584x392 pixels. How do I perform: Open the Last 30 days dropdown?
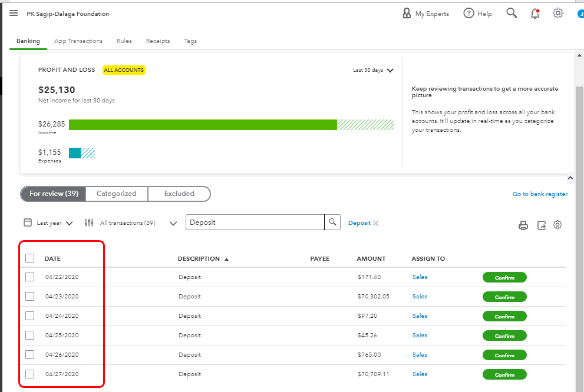(x=373, y=70)
